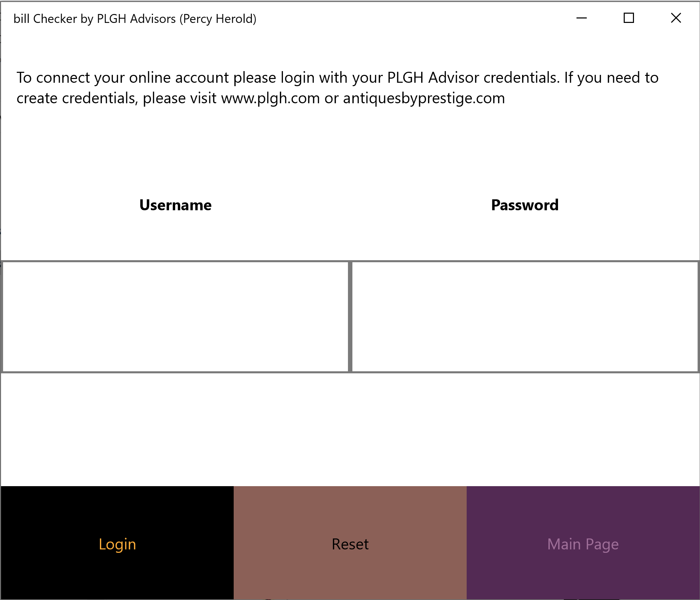Viewport: 700px width, 600px height.
Task: Click the Username label
Action: pos(175,205)
